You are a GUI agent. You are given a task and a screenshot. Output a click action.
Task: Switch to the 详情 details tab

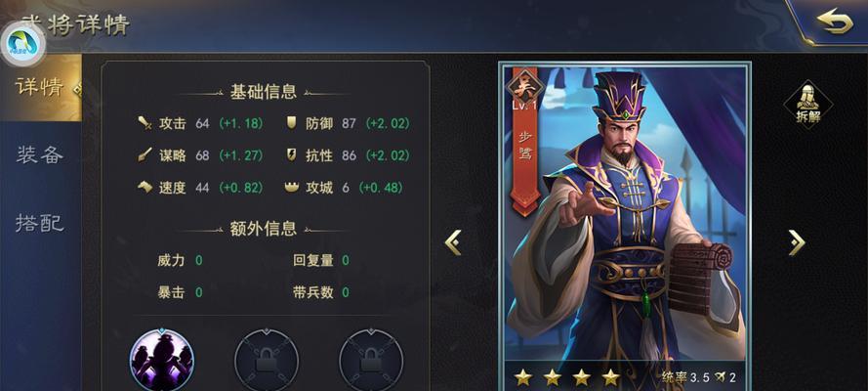point(40,87)
